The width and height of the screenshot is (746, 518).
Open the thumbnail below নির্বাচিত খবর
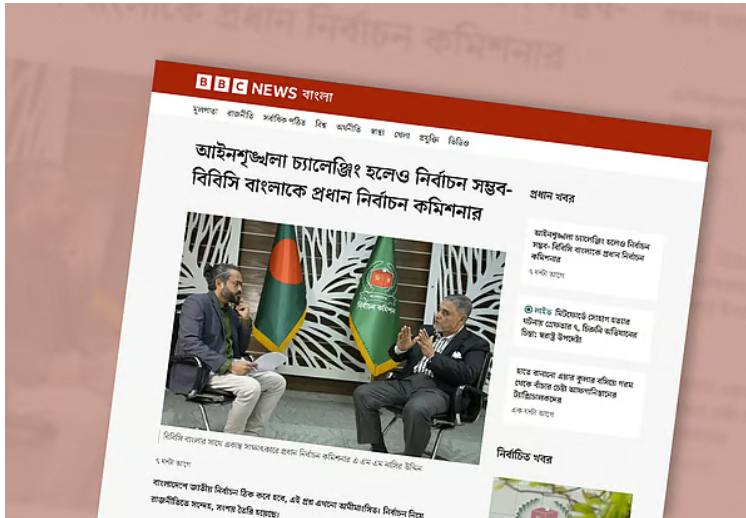point(560,498)
